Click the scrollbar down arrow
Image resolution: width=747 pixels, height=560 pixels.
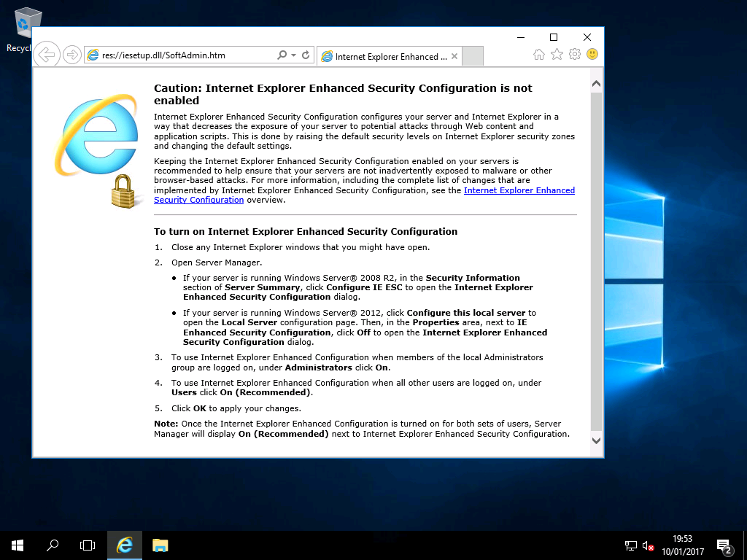pyautogui.click(x=596, y=440)
